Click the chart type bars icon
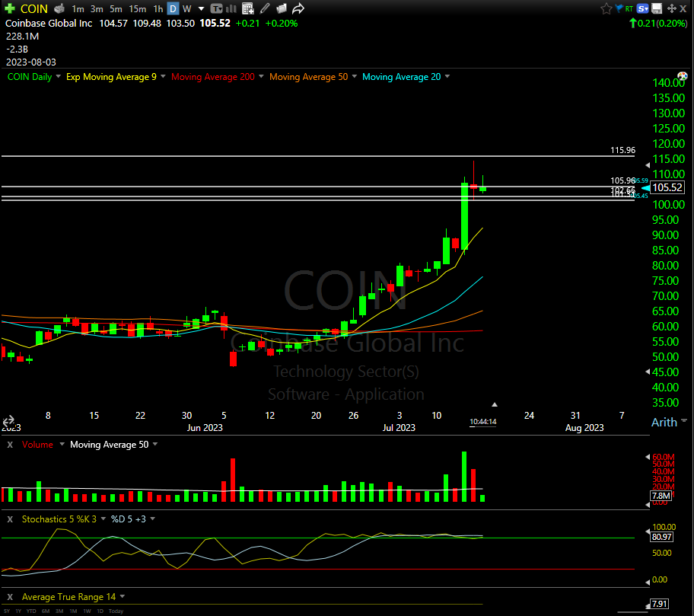Image resolution: width=694 pixels, height=616 pixels. coord(231,8)
